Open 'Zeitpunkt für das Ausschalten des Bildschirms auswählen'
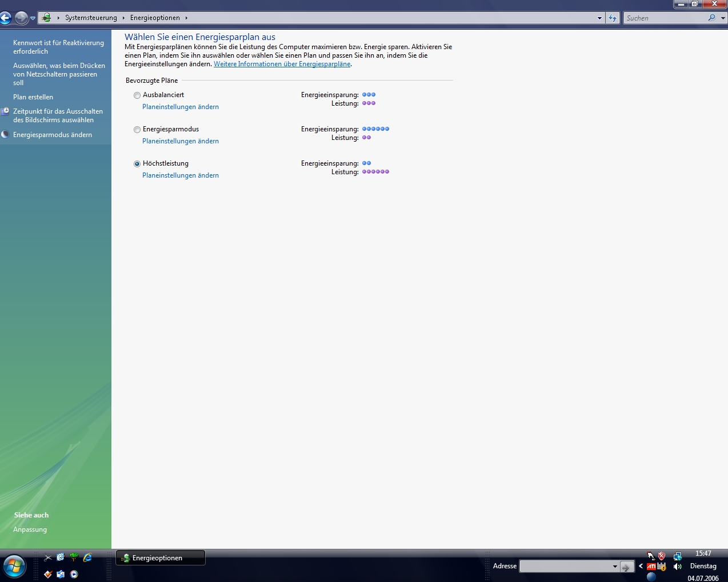The image size is (728, 582). (58, 115)
